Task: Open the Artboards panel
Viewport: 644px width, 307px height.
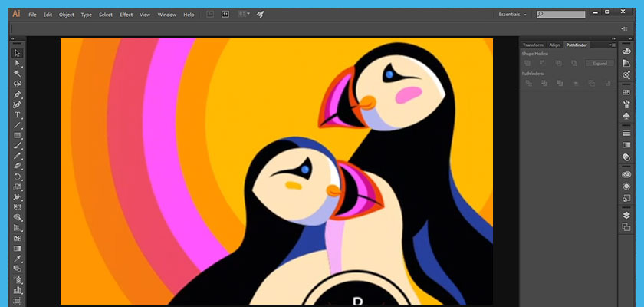Action: coord(626,227)
